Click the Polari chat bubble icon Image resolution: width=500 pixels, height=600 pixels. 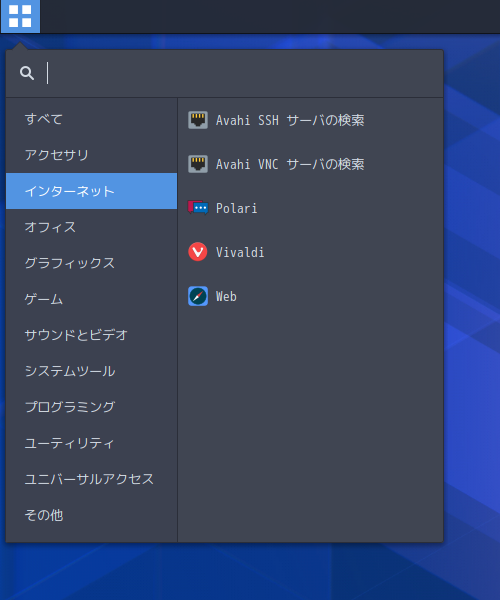coord(198,208)
